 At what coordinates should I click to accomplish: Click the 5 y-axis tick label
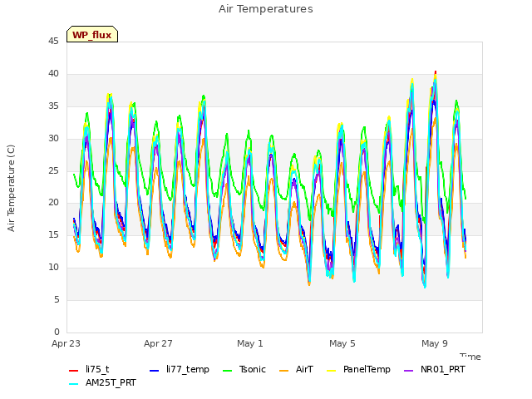tap(57, 299)
